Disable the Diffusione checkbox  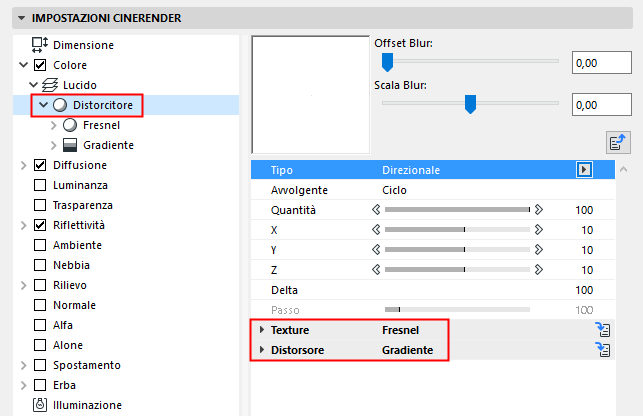[x=40, y=165]
